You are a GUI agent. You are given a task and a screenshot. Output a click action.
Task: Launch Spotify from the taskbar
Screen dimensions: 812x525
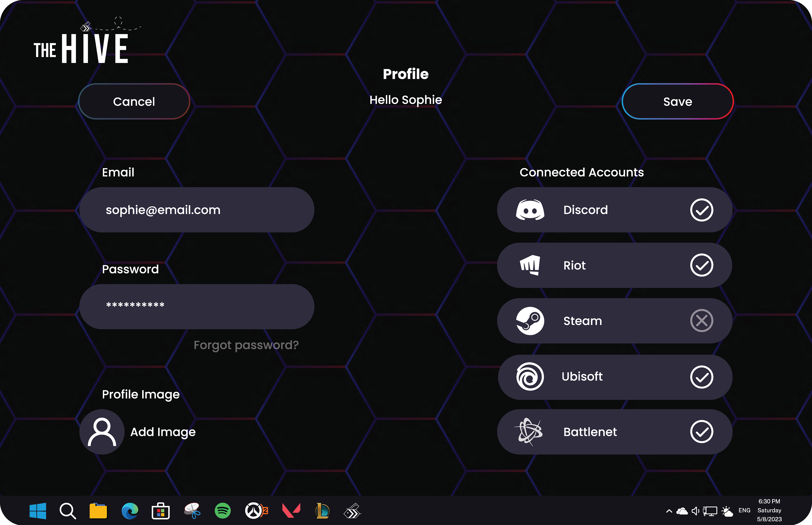pos(222,511)
